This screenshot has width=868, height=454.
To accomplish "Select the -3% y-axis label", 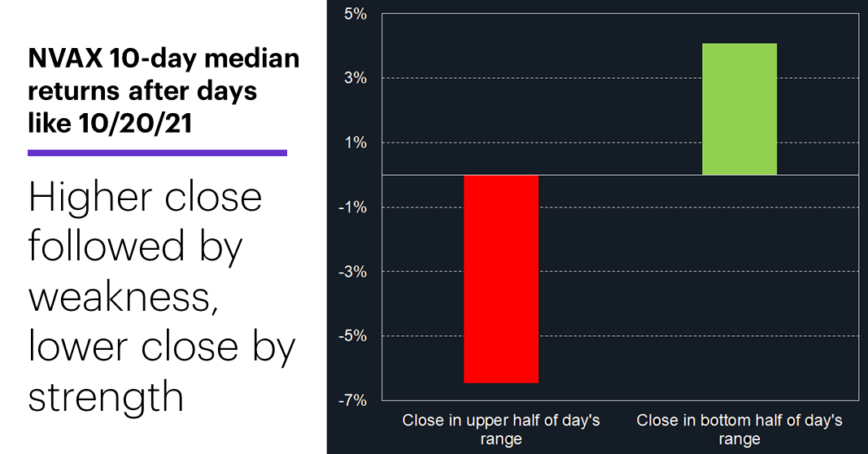I will coord(353,271).
